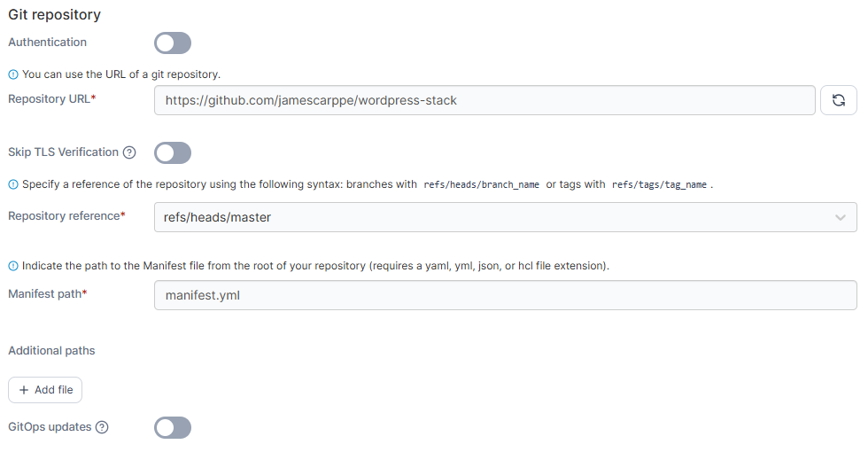Click the Git repository section heading

[54, 15]
